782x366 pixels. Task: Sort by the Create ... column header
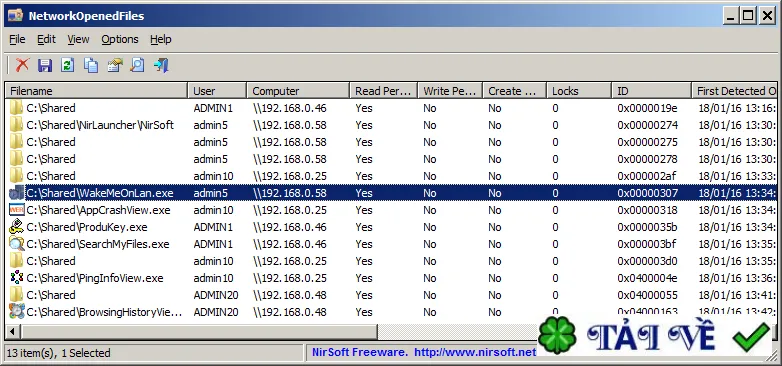point(515,91)
